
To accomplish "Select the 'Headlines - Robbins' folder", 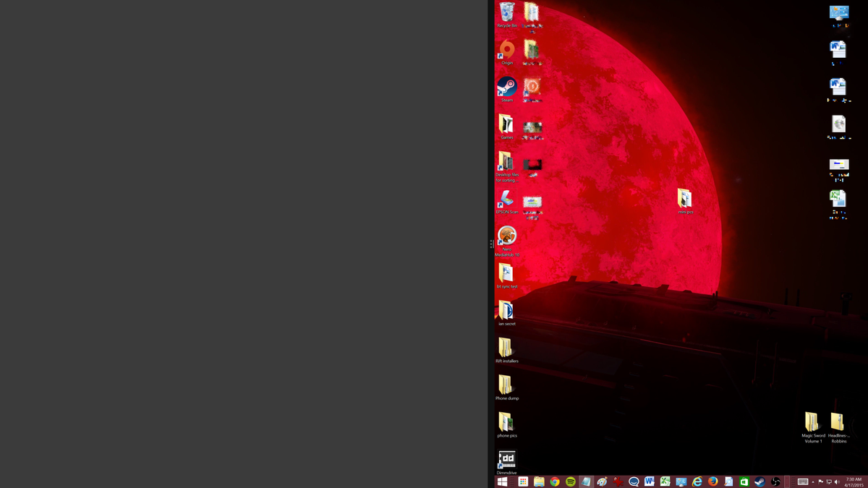I will coord(838,427).
